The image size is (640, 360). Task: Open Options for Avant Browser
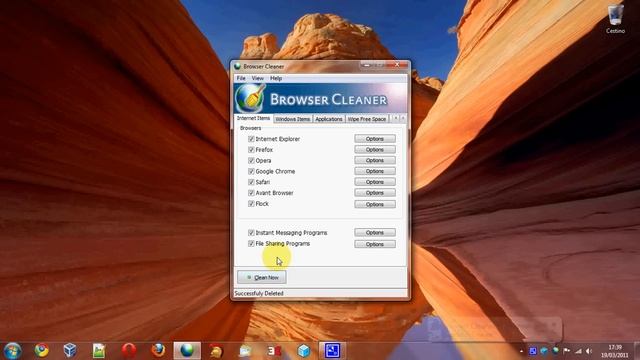click(375, 193)
